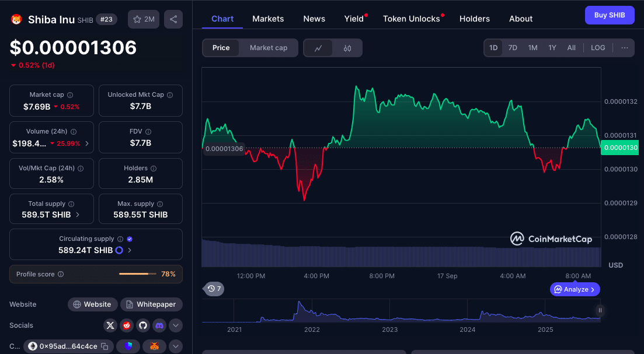Show Volume (24h) info icon
The image size is (644, 354).
pos(74,132)
